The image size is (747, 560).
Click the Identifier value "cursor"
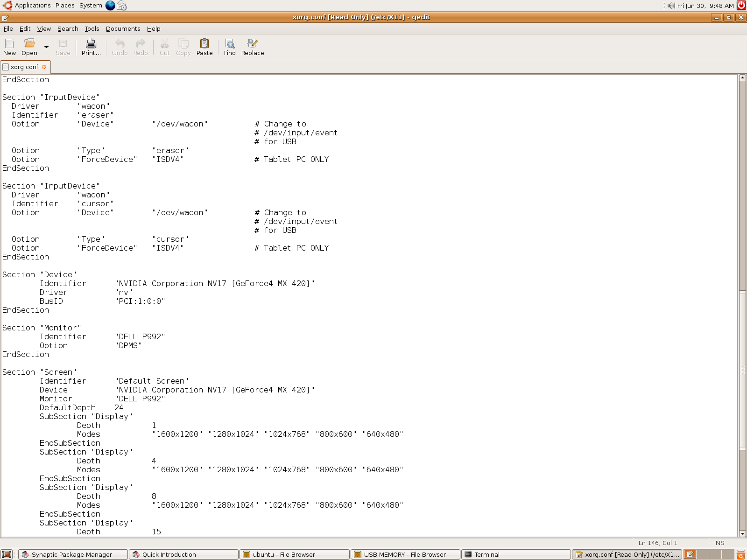coord(96,203)
